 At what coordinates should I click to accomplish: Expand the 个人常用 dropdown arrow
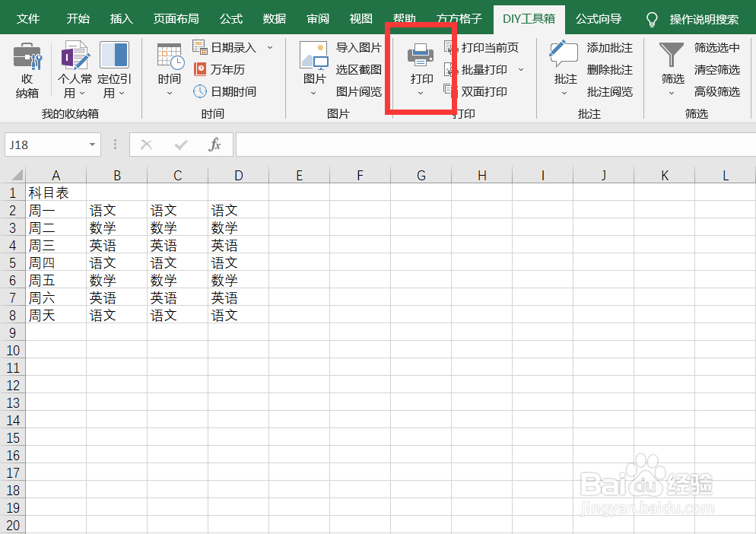[82, 93]
